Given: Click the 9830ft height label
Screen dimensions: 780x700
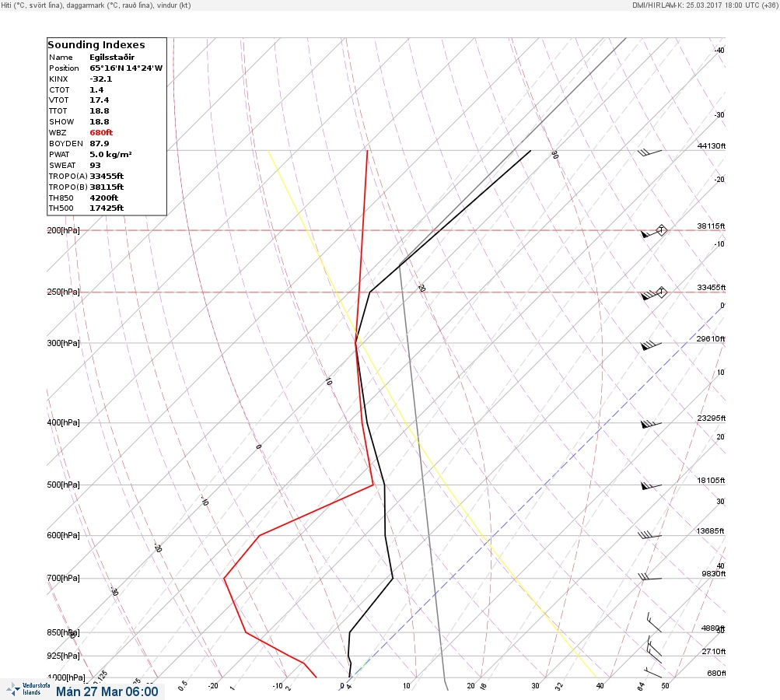Looking at the screenshot, I should 714,574.
